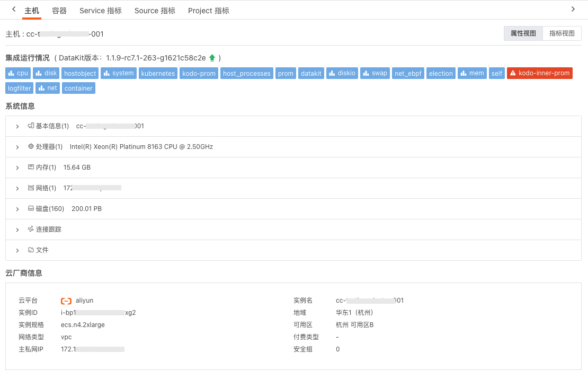Click the ecs.n4.2xlarge instance spec value
This screenshot has height=379, width=588.
click(83, 325)
